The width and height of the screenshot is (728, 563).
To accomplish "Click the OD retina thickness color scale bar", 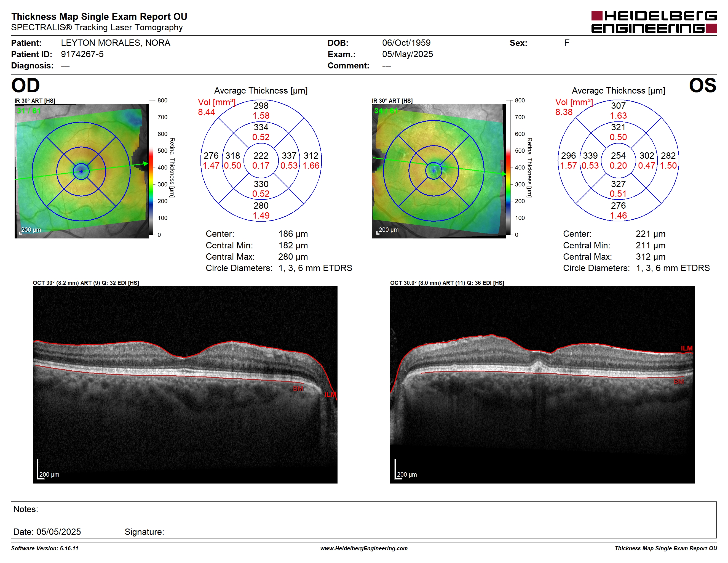I will [151, 168].
